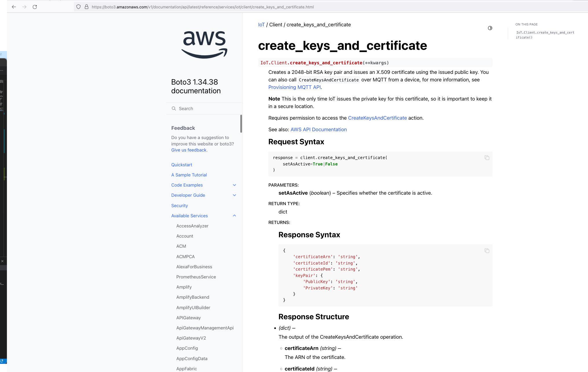Viewport: 588px width, 372px height.
Task: Select ApiGatewayV2 service
Action: (191, 338)
